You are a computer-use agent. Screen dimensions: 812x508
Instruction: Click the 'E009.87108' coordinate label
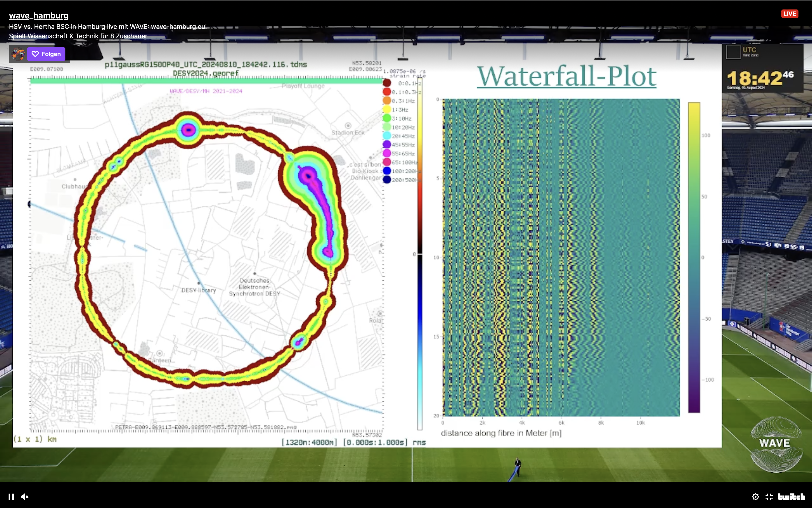point(46,69)
